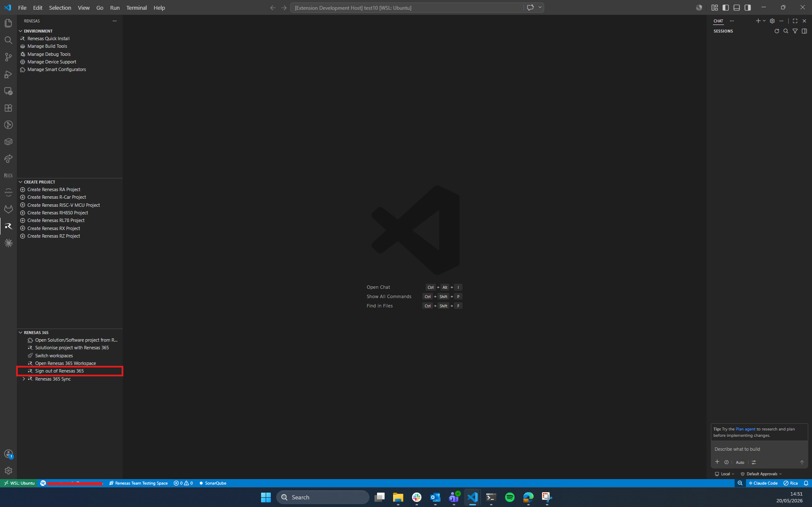This screenshot has height=507, width=812.
Task: Click the zoom-out icon in status bar
Action: tap(740, 483)
